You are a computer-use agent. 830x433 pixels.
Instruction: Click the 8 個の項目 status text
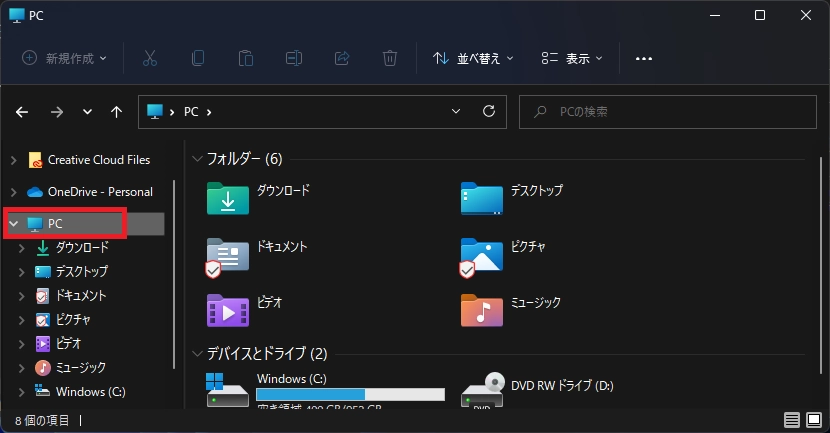tap(42, 420)
